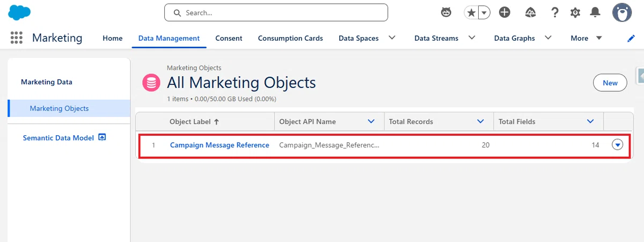The width and height of the screenshot is (644, 242).
Task: Click the pencil icon to edit navigation
Action: 631,38
